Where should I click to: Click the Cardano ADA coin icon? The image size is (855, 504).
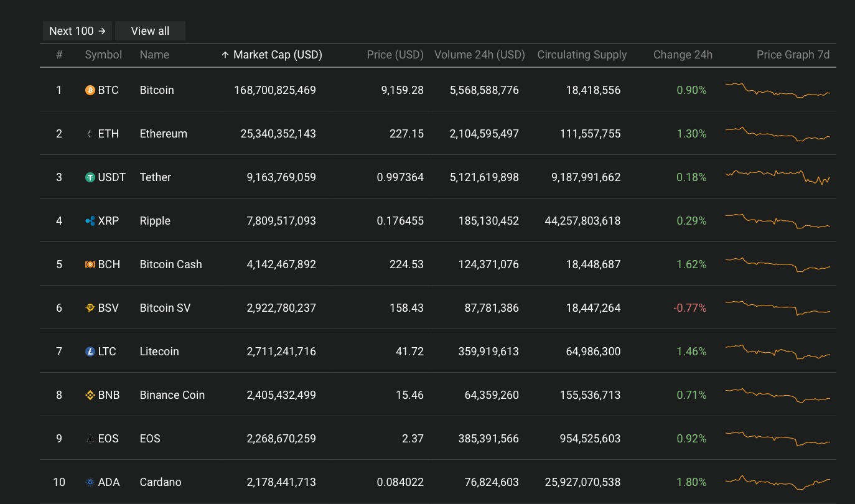coord(90,482)
